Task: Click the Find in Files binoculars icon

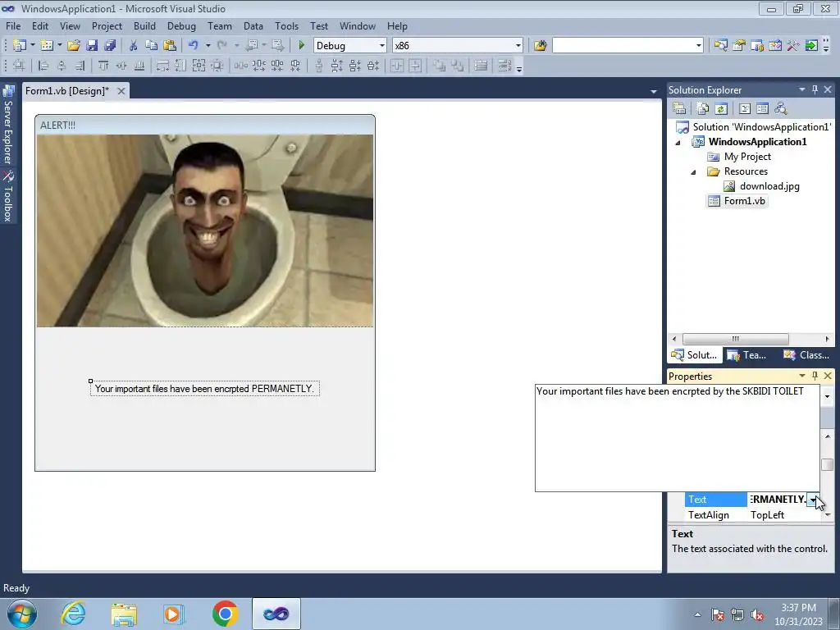Action: pyautogui.click(x=540, y=46)
